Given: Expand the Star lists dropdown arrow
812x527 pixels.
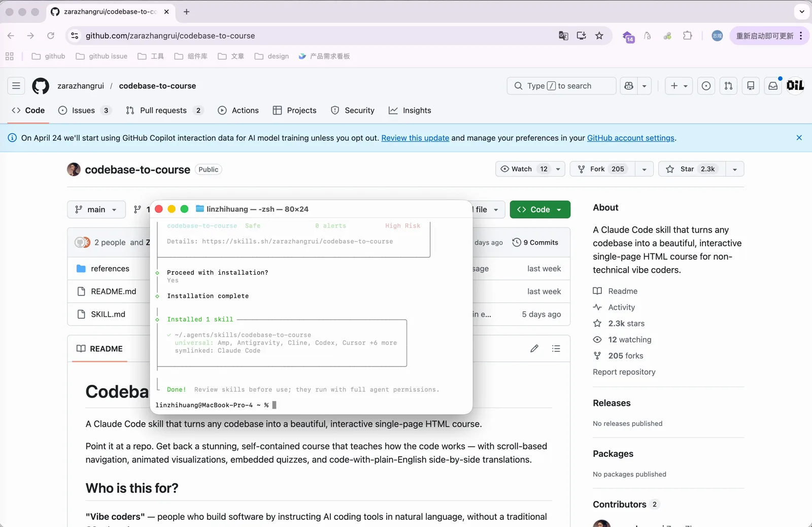Looking at the screenshot, I should click(735, 169).
